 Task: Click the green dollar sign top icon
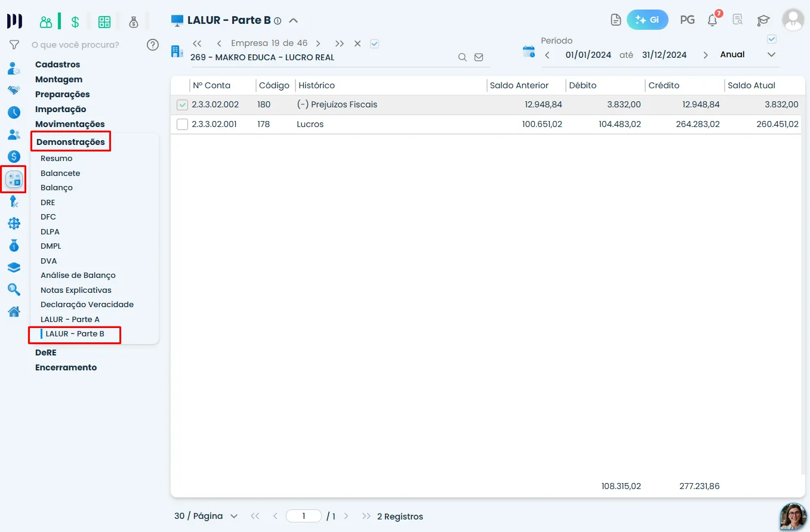tap(75, 22)
